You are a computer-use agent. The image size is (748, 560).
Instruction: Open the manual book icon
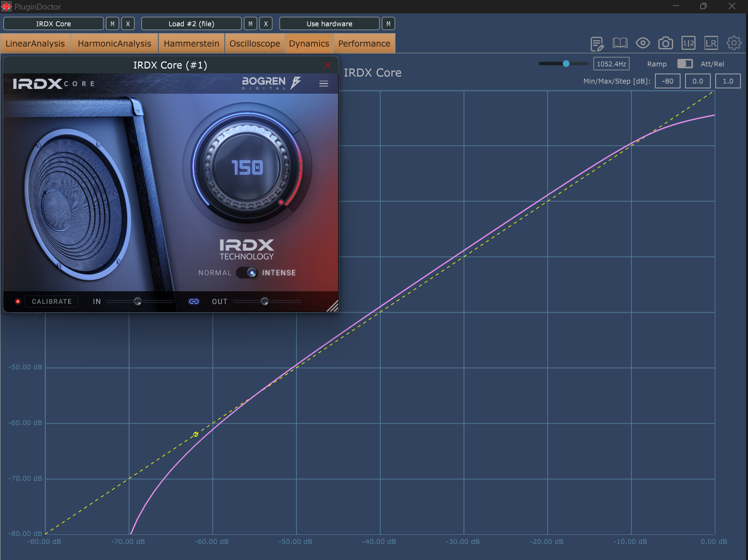tap(620, 43)
